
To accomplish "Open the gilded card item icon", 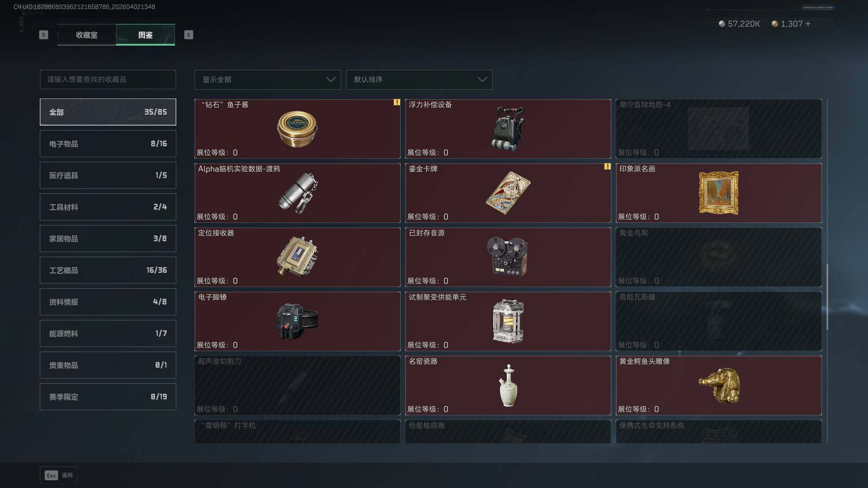I will click(508, 193).
